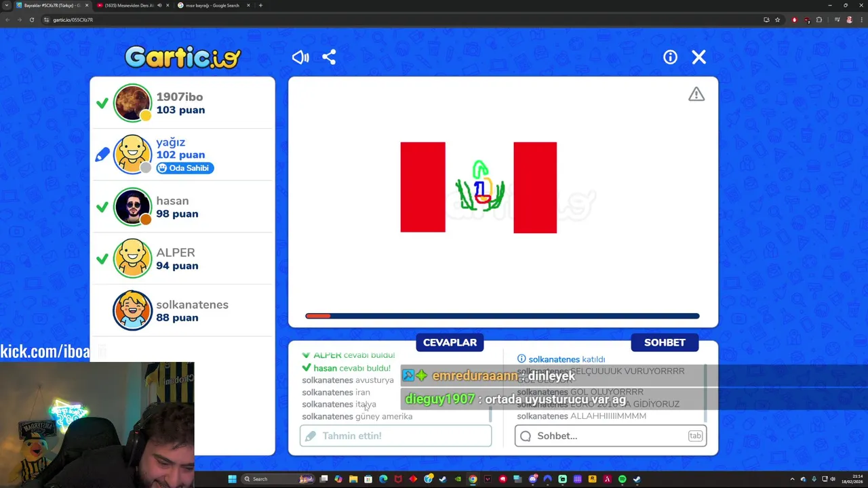Open the CEVAPLAR panel tab
The width and height of the screenshot is (868, 488).
click(x=450, y=342)
